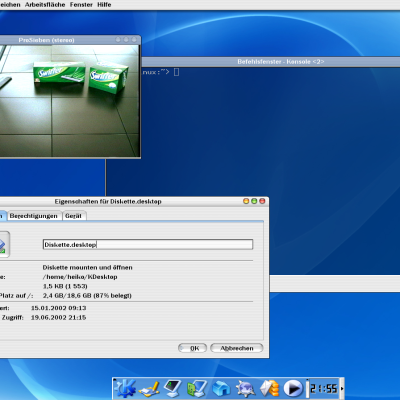Click the 'Diskette mounten und öffnen' text
Screen dimensions: 400x400
coord(87,267)
